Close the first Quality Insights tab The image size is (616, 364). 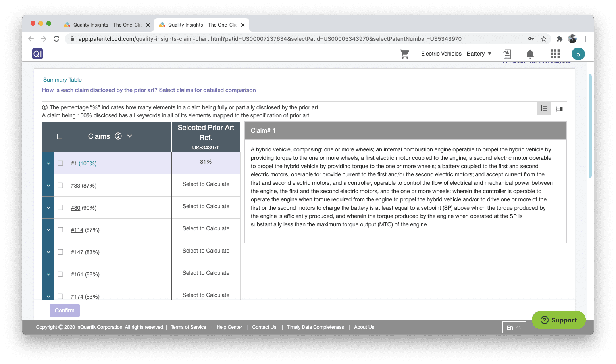coord(148,25)
